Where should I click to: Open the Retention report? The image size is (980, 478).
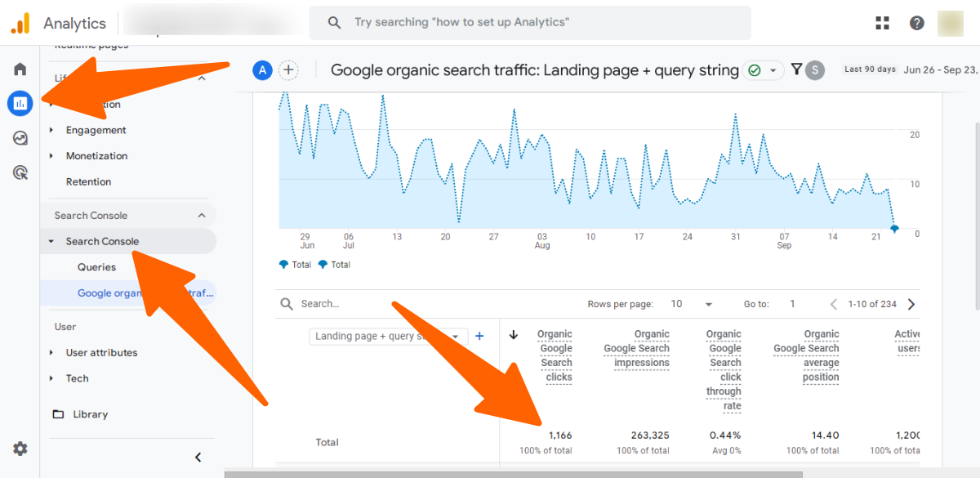88,182
